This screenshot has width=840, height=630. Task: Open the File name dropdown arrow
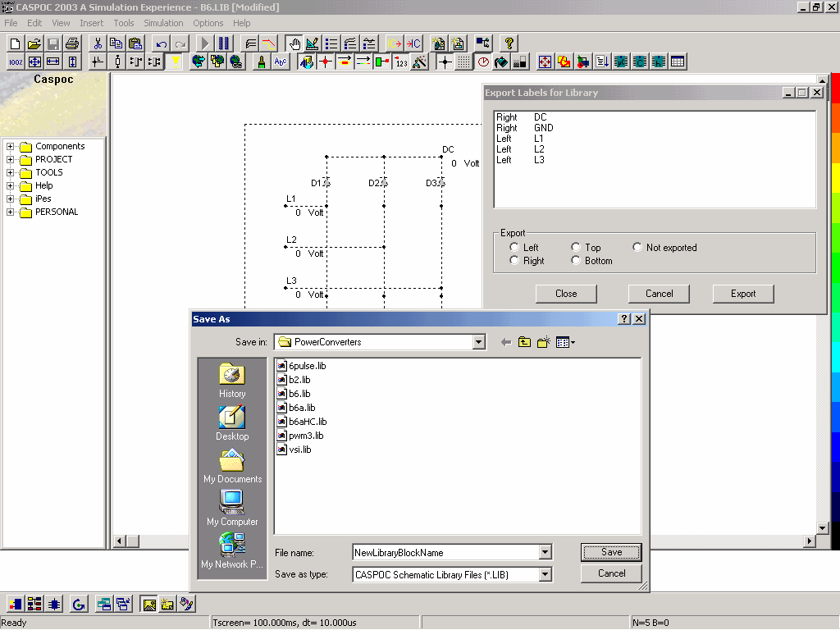point(545,552)
